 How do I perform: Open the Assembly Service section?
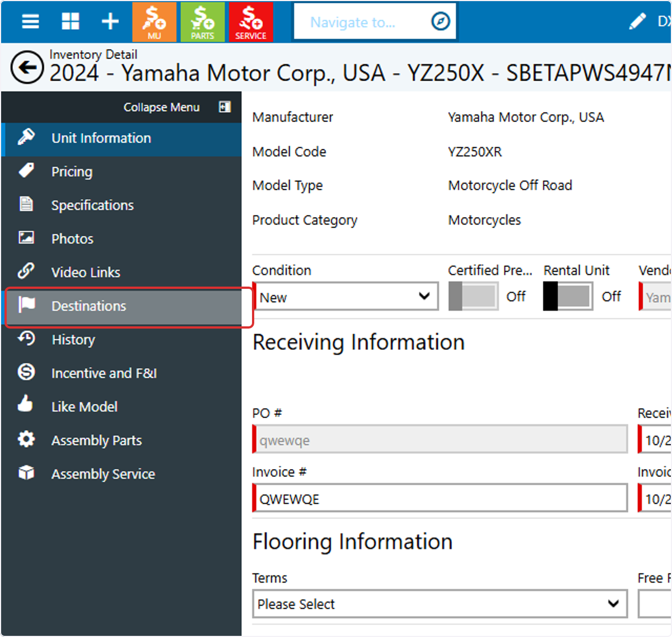point(122,474)
